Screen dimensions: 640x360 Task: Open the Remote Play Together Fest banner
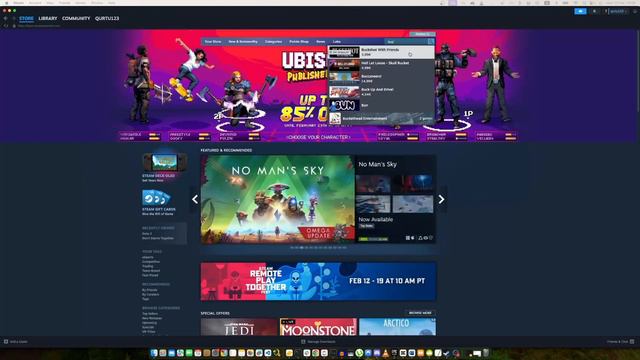click(x=318, y=282)
